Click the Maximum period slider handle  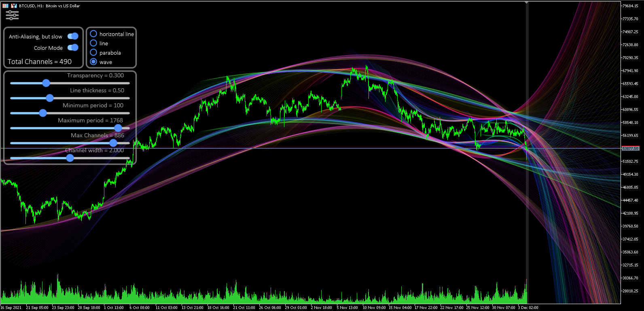pyautogui.click(x=118, y=128)
